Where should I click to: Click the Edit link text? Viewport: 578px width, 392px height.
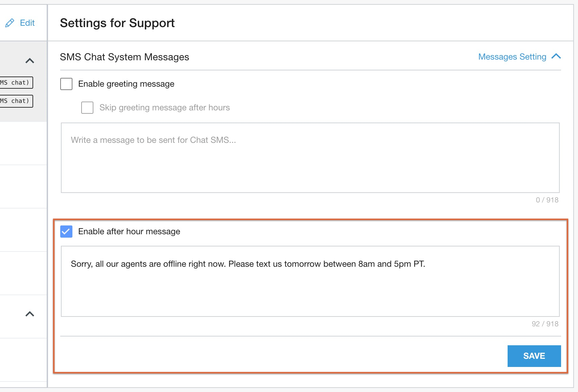pyautogui.click(x=27, y=23)
